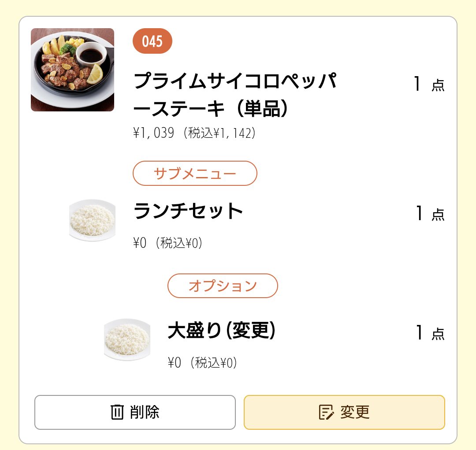Viewport: 476px width, 450px height.
Task: Tap the ランチセット rice thumbnail
Action: click(x=92, y=220)
